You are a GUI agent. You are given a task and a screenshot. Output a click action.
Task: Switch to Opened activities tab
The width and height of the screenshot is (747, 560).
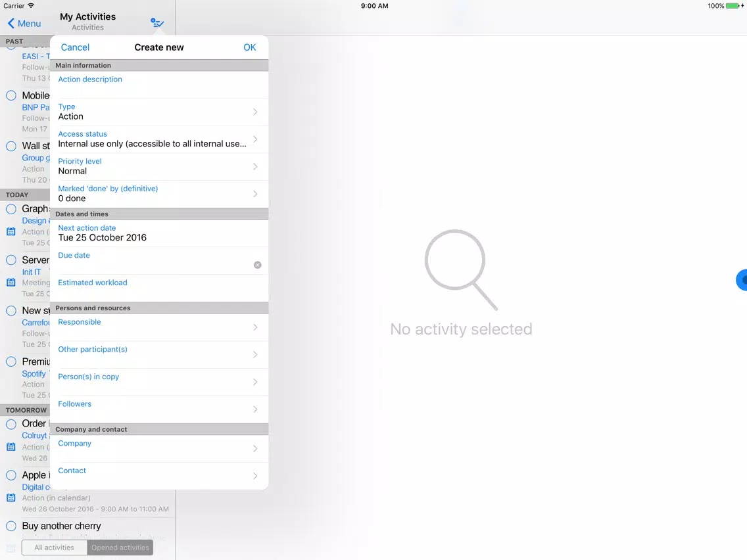[120, 548]
